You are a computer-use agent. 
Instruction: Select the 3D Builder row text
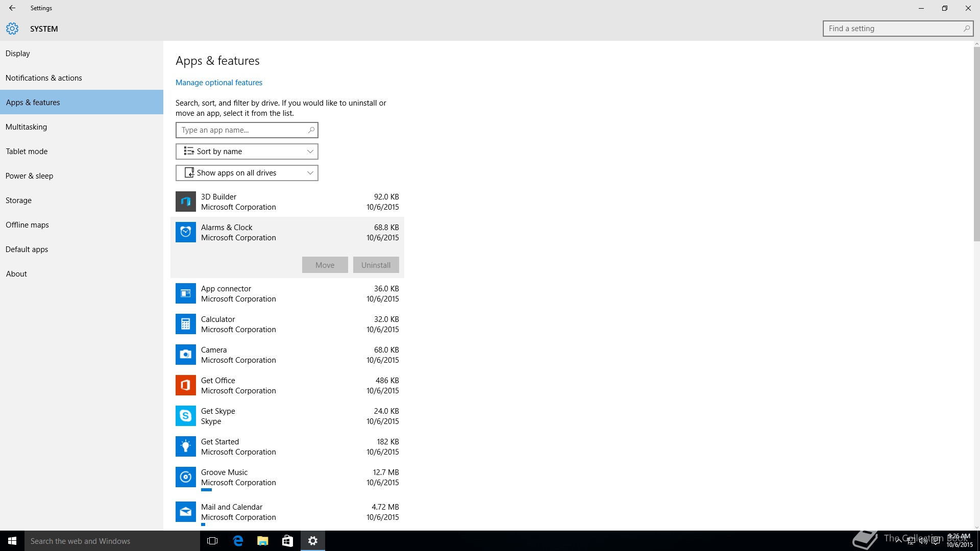218,197
